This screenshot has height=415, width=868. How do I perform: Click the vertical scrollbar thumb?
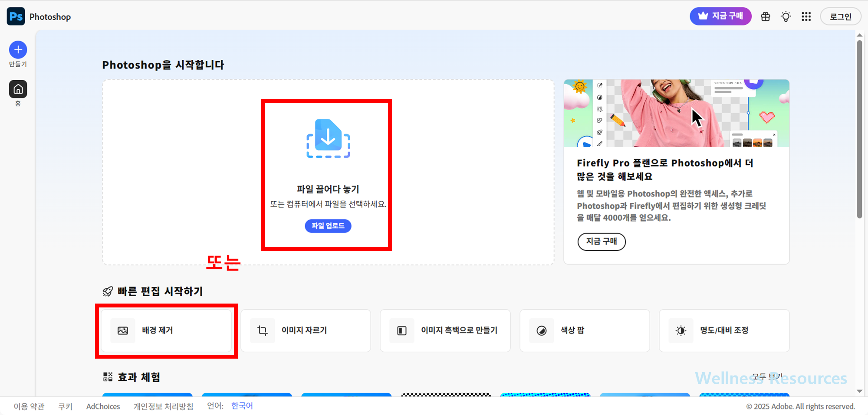(x=859, y=129)
